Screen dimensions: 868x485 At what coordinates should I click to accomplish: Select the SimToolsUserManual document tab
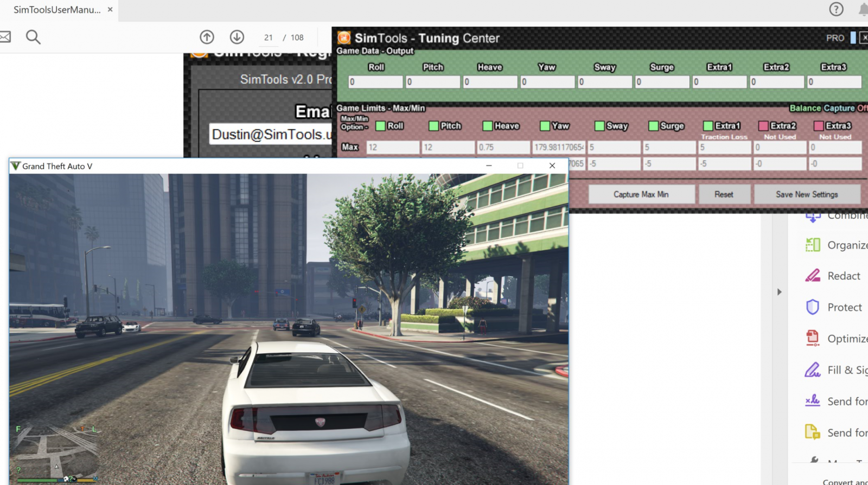[57, 10]
